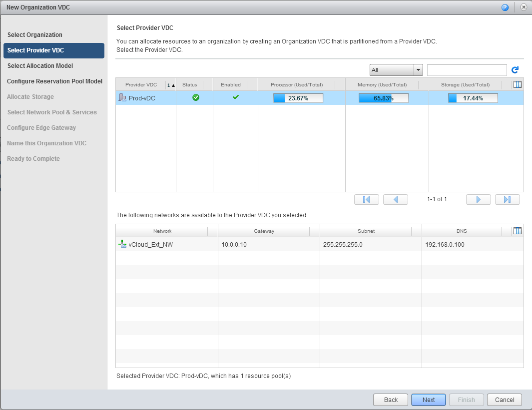Click the refresh icon beside search field
This screenshot has height=410, width=532.
point(516,70)
